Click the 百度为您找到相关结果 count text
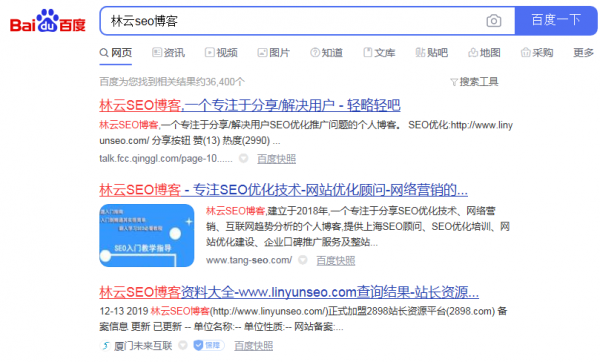Viewport: 600px width, 362px height. click(x=172, y=82)
